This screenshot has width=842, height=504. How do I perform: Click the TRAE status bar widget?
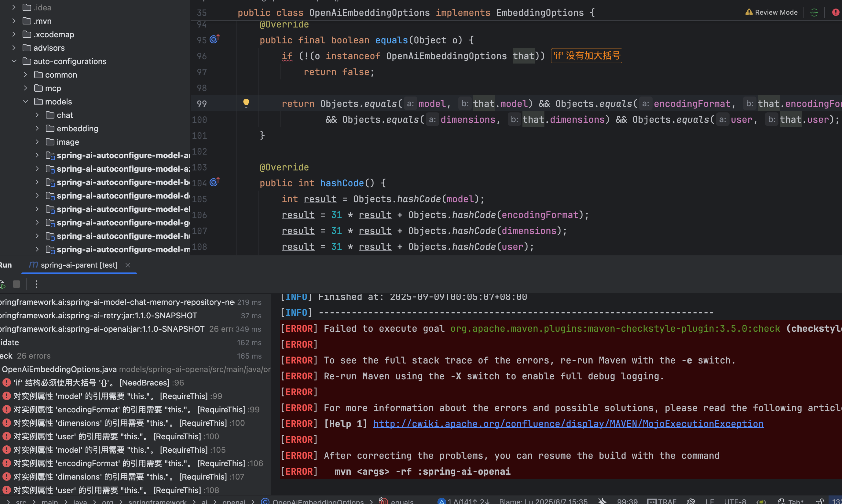coord(662,501)
